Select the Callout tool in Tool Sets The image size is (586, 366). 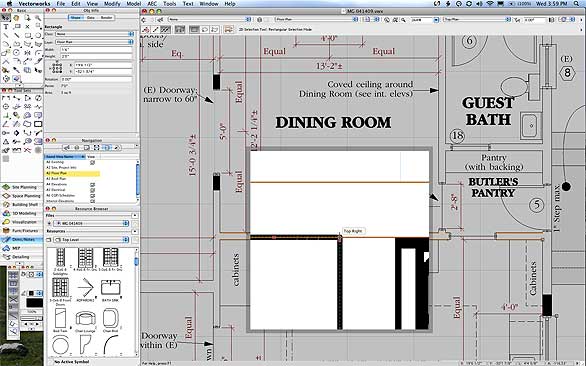38,115
